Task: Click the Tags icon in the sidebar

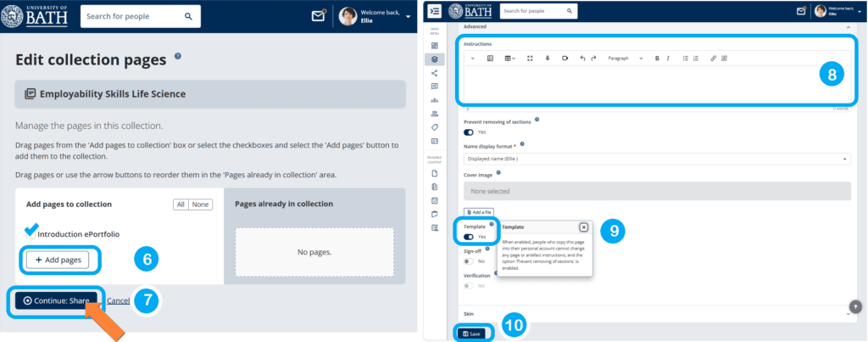Action: point(435,127)
